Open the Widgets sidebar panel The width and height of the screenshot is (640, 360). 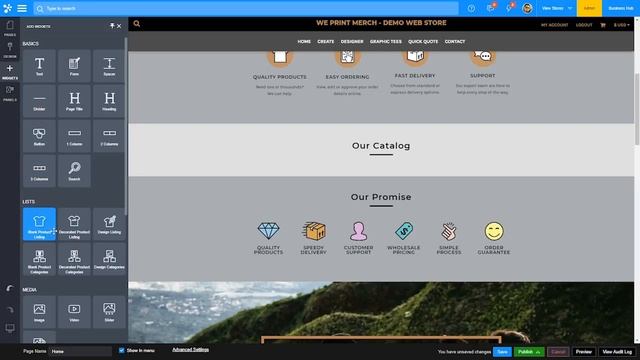pyautogui.click(x=10, y=71)
